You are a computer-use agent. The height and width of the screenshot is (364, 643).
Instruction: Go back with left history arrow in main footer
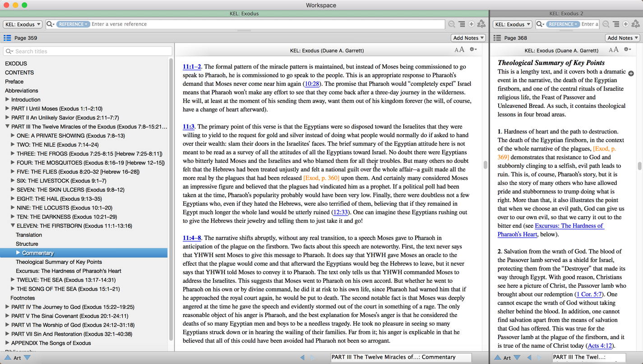[302, 357]
